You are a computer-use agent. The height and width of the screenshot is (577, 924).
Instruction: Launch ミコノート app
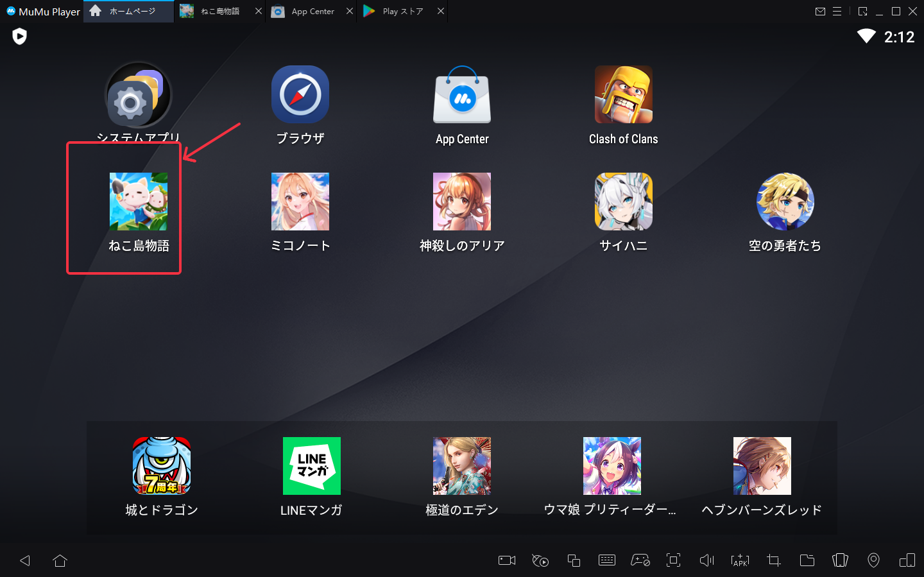300,202
